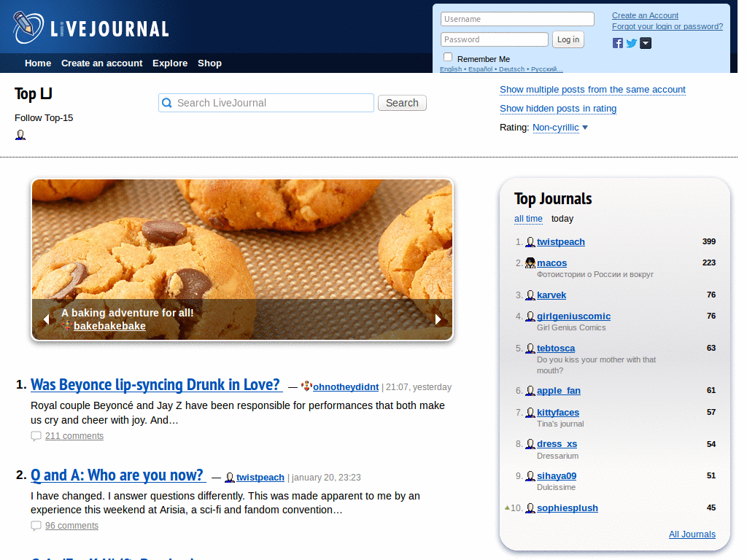The height and width of the screenshot is (560, 747).
Task: Log in with the Facebook icon
Action: point(617,43)
